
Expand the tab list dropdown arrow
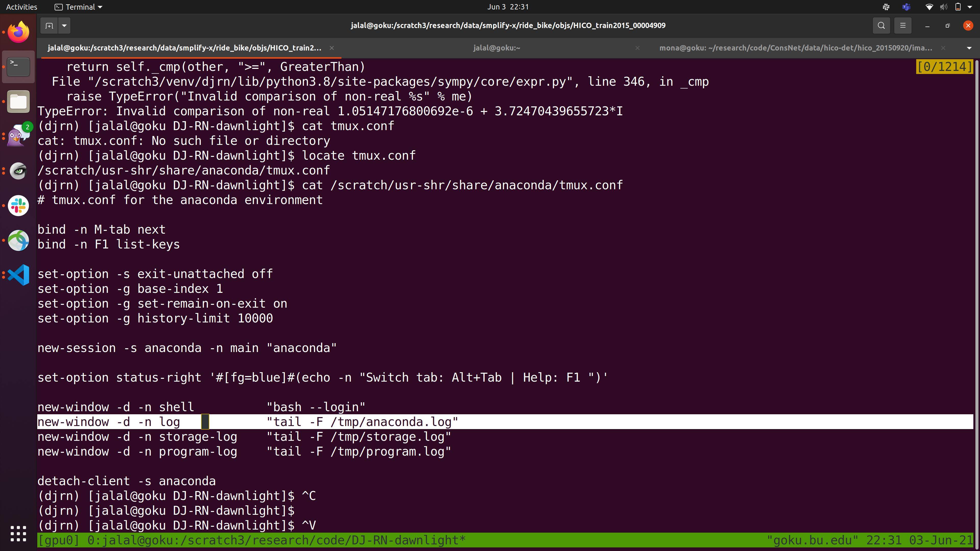tap(969, 48)
